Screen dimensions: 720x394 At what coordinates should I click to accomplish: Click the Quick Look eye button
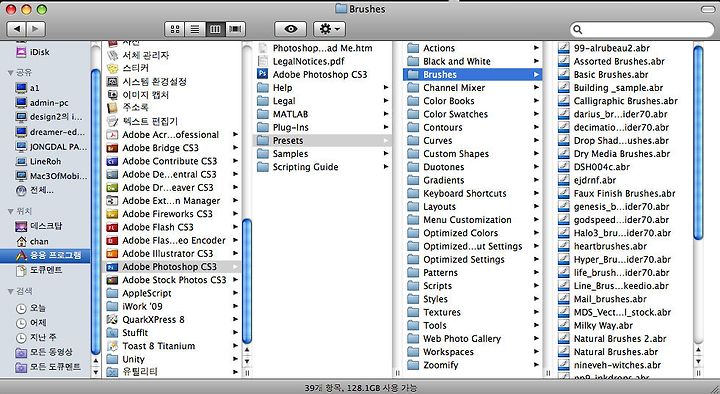tap(290, 29)
